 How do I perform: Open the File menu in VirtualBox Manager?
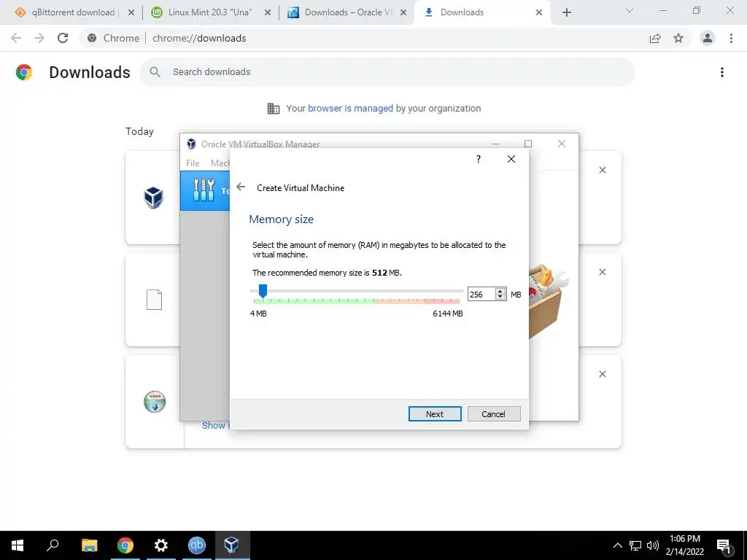click(x=193, y=163)
